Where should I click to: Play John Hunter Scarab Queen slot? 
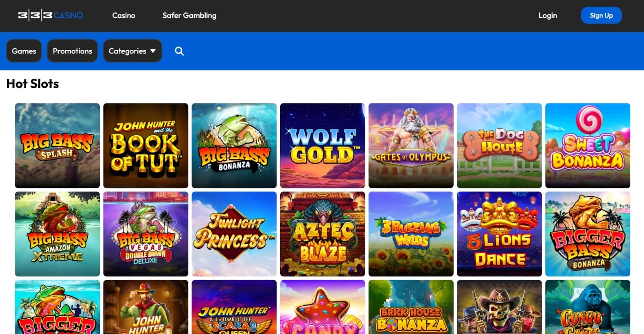point(234,307)
